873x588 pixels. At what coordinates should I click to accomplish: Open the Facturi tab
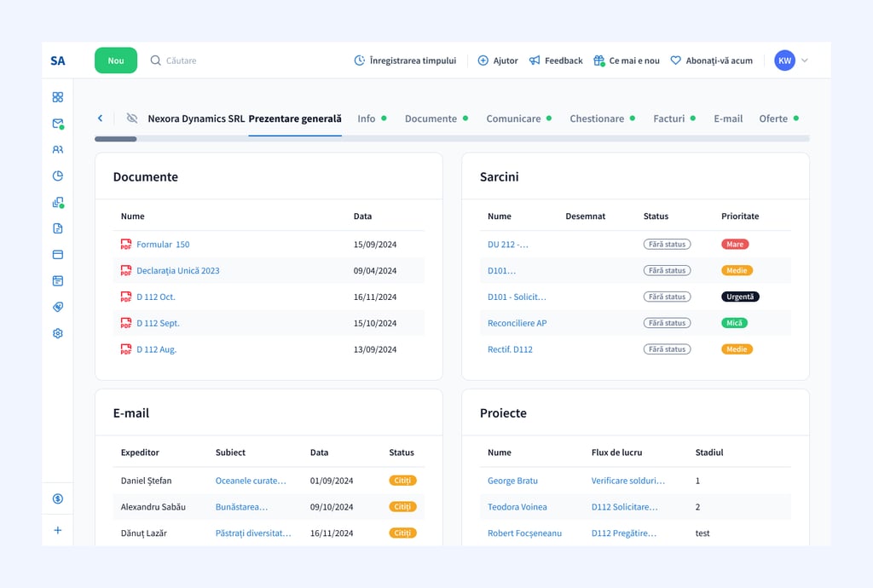tap(668, 118)
